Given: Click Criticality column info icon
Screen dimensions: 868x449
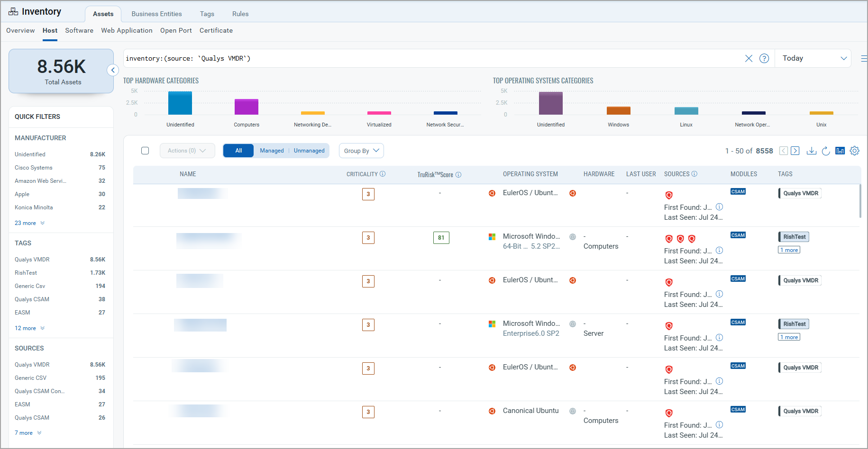Looking at the screenshot, I should click(x=383, y=174).
